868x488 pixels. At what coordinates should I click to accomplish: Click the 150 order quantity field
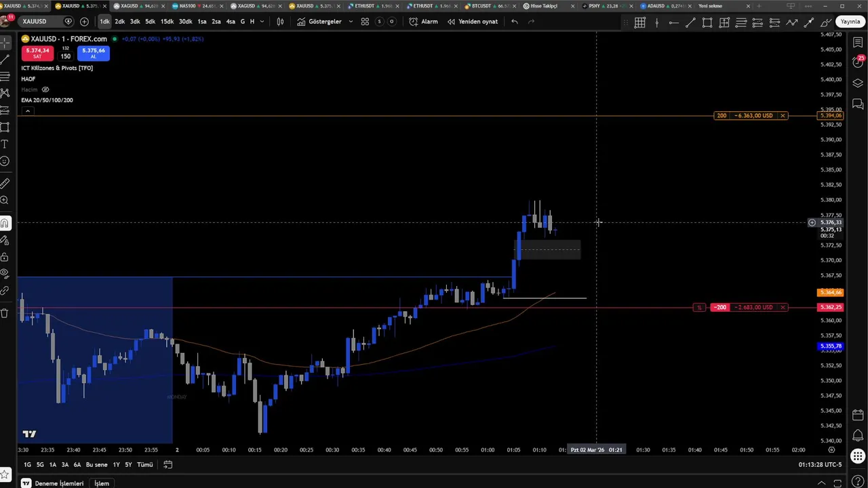pos(65,56)
